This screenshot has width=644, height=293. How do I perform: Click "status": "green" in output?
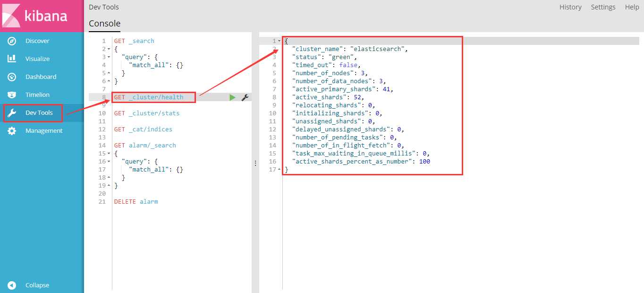click(x=324, y=57)
